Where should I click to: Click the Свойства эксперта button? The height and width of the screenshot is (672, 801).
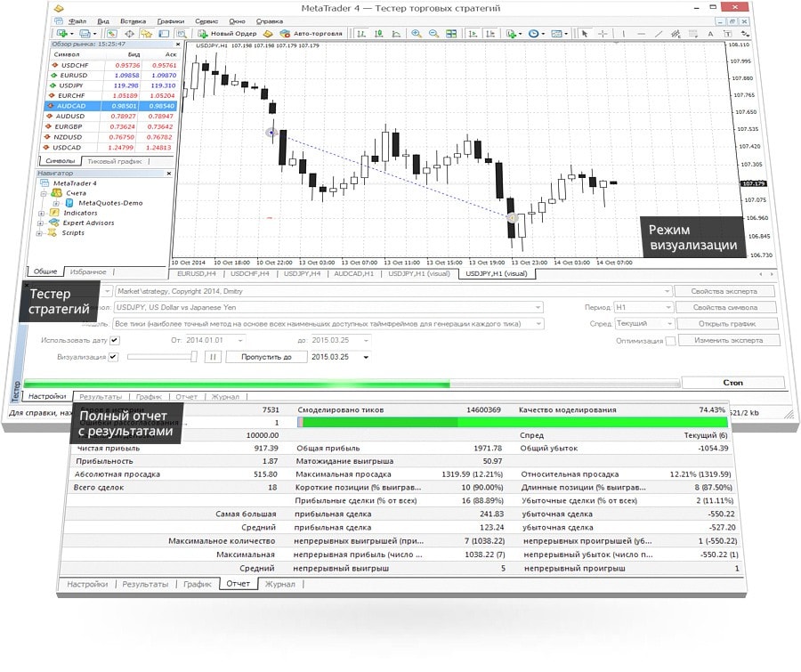[727, 291]
